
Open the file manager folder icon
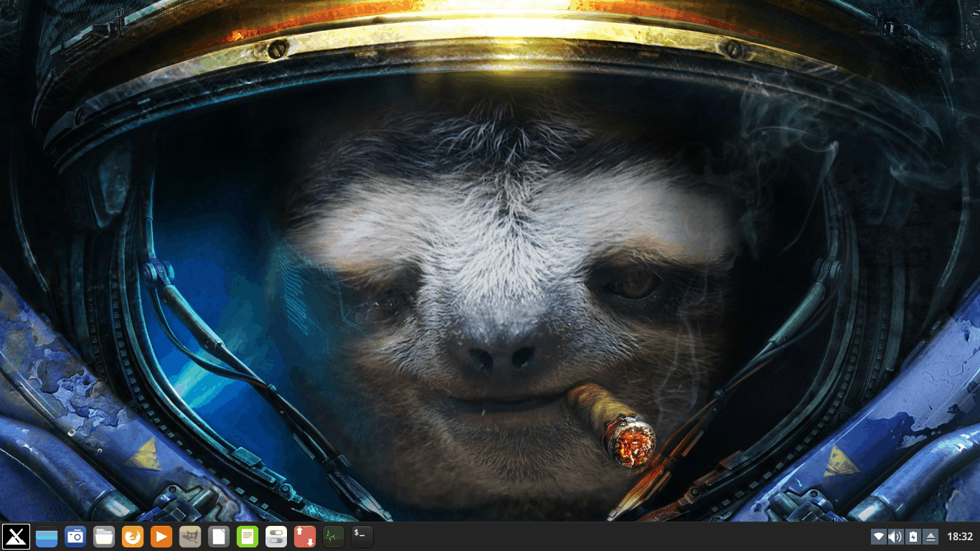(x=104, y=537)
